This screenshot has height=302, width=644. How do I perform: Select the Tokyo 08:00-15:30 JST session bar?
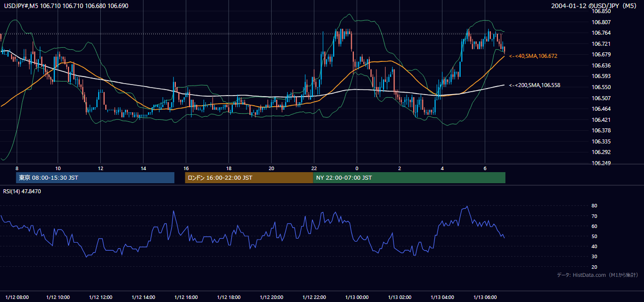pos(95,178)
